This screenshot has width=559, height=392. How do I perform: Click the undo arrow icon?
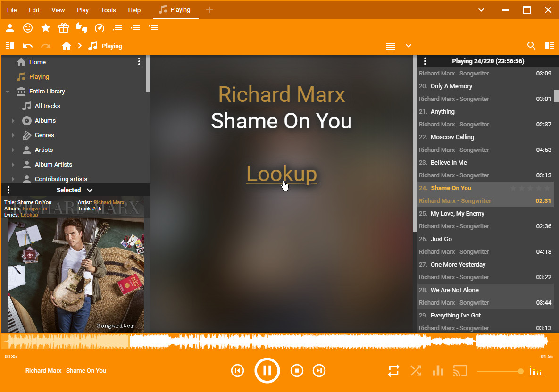tap(28, 46)
